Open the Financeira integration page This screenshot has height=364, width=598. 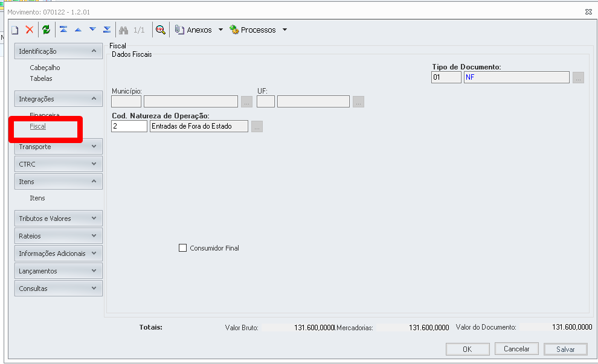(45, 115)
